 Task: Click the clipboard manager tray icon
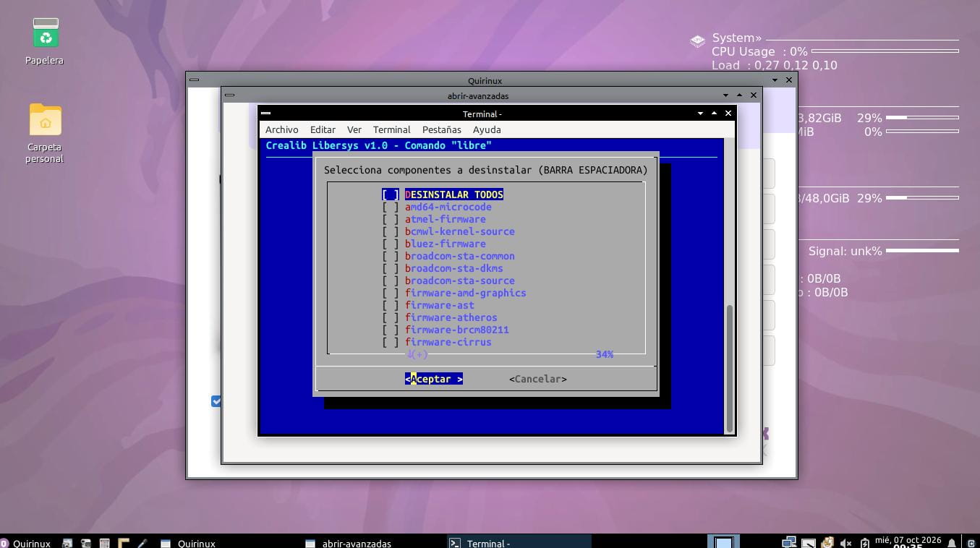pos(827,542)
